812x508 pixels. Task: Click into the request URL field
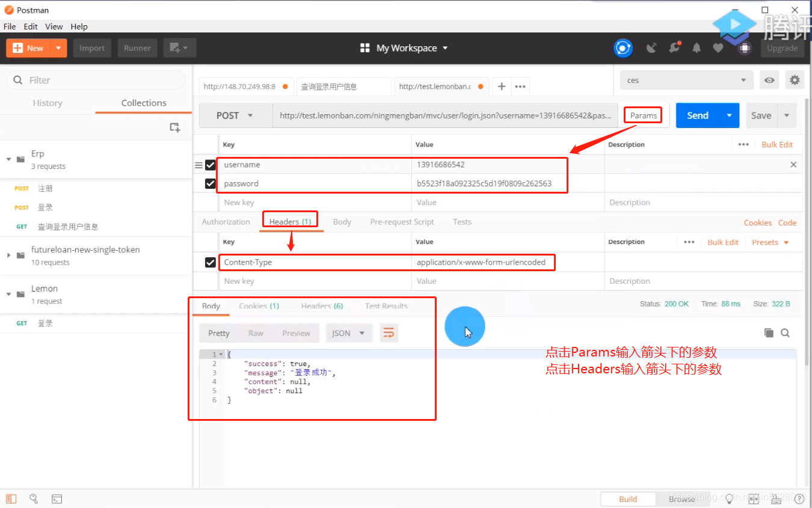[445, 115]
